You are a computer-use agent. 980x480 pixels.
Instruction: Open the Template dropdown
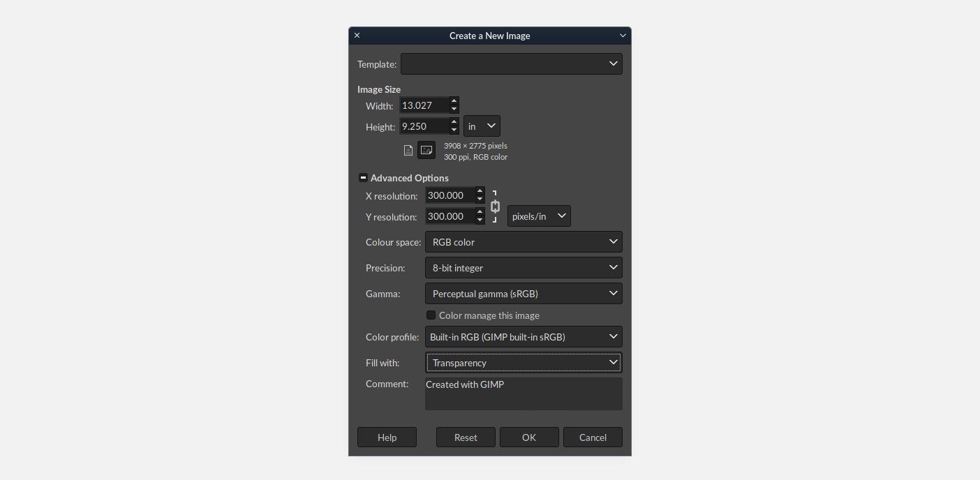click(x=512, y=63)
